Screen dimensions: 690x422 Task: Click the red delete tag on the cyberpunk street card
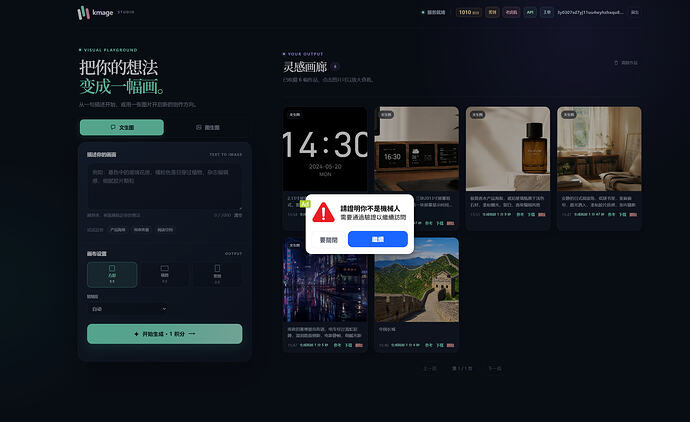[359, 345]
